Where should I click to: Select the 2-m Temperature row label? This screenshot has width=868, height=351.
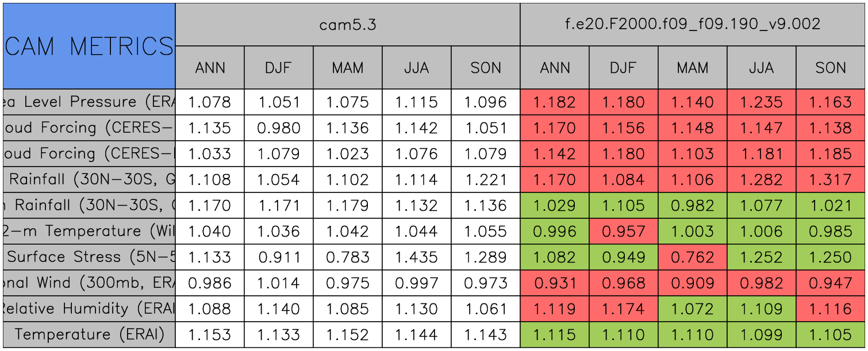pyautogui.click(x=89, y=232)
